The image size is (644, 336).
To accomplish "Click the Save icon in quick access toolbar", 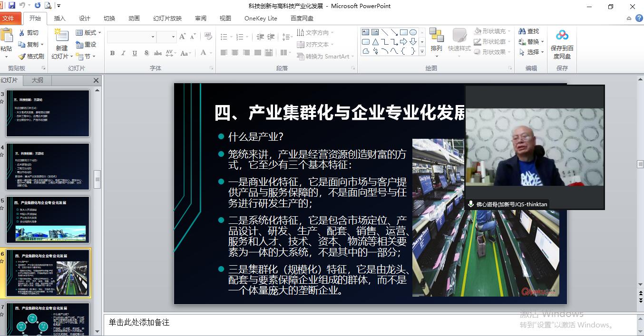I will [12, 6].
